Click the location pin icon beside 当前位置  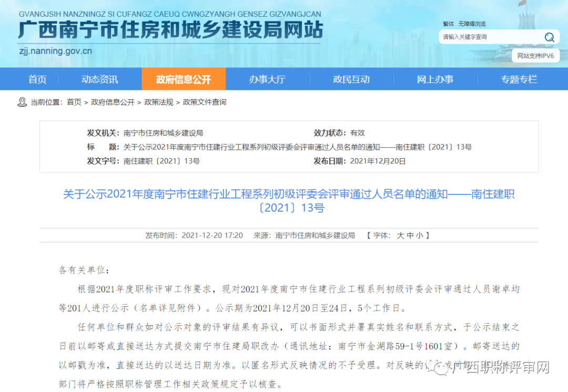click(22, 102)
